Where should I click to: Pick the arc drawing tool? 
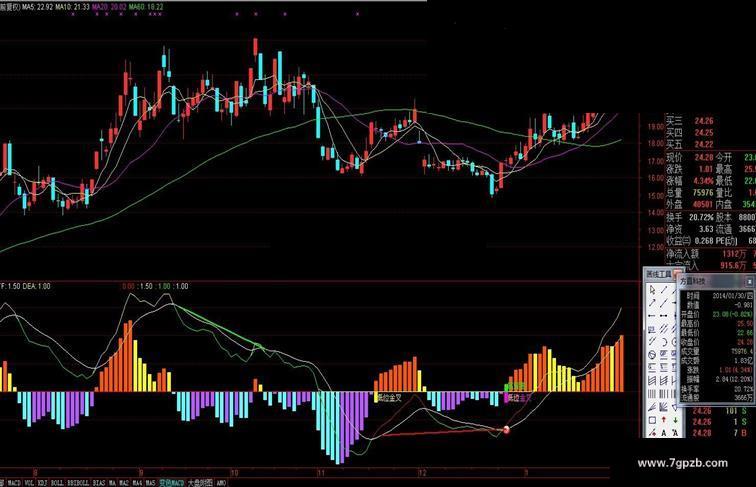[663, 341]
